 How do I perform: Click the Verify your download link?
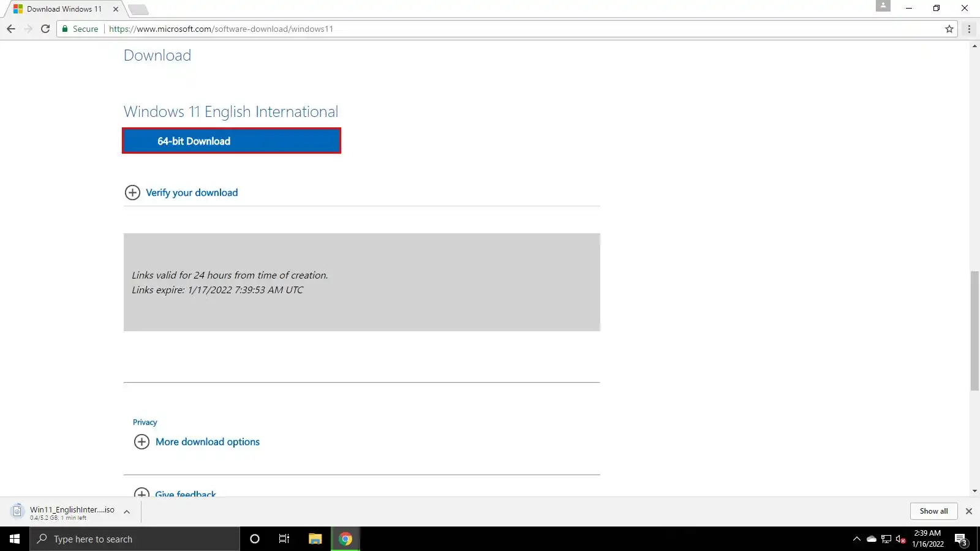[x=192, y=193]
